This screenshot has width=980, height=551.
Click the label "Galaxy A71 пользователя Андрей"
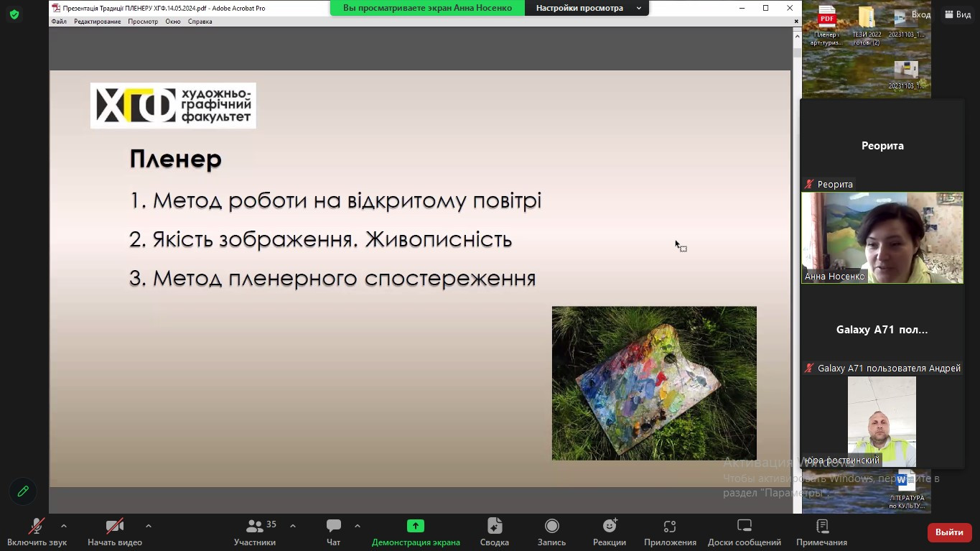pos(889,369)
